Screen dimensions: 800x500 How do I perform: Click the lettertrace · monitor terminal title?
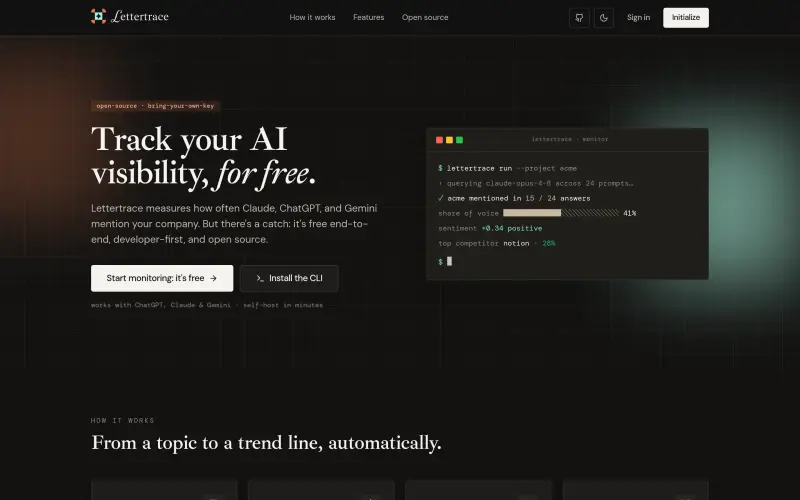coord(570,139)
